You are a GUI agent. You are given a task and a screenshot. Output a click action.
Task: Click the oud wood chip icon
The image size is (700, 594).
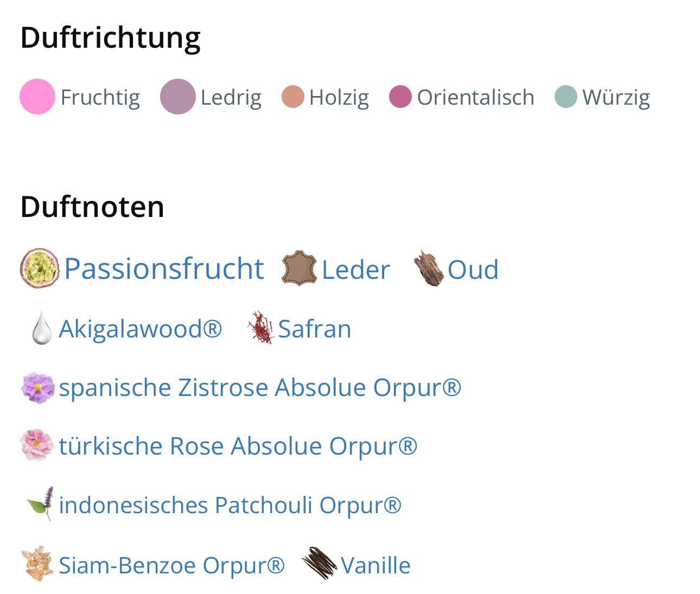click(x=429, y=268)
